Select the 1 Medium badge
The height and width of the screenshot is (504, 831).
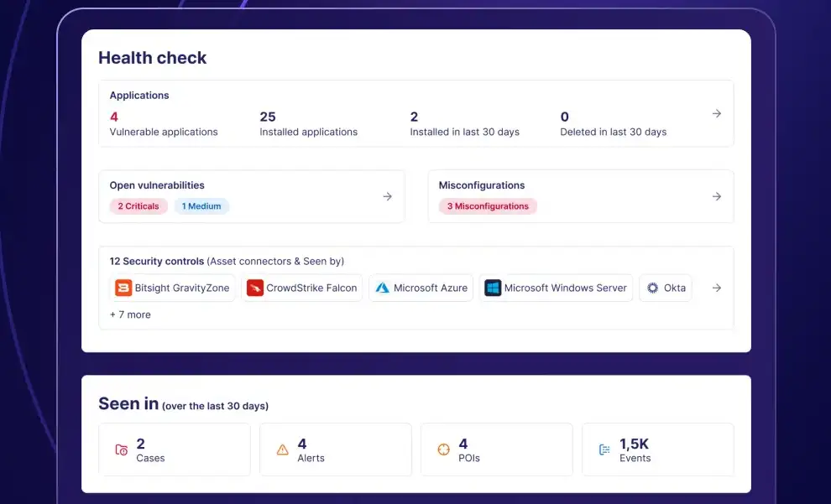coord(201,206)
